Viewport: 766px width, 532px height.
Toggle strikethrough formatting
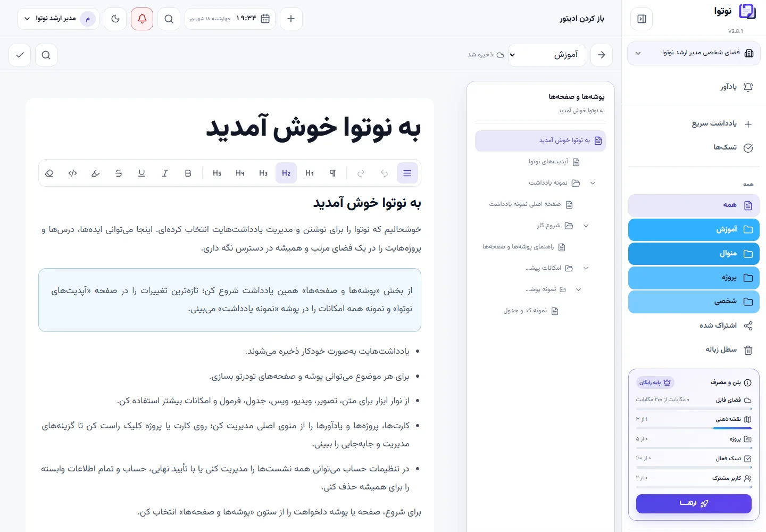119,173
